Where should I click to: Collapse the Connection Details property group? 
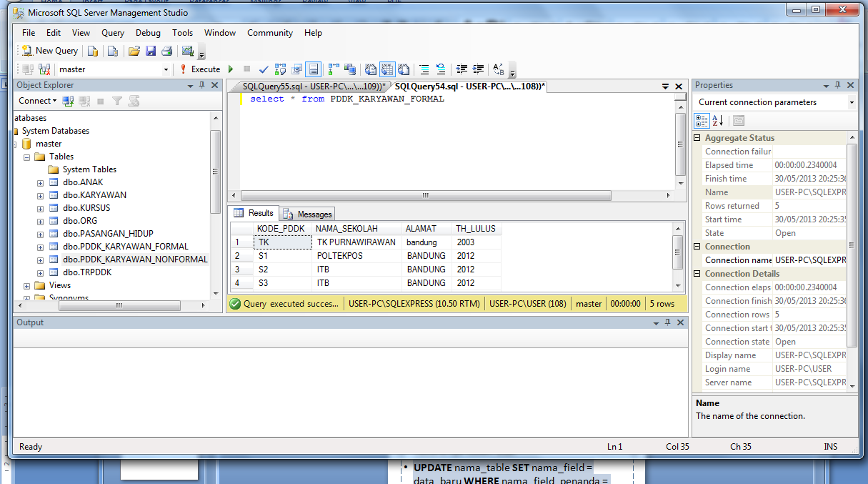(698, 274)
